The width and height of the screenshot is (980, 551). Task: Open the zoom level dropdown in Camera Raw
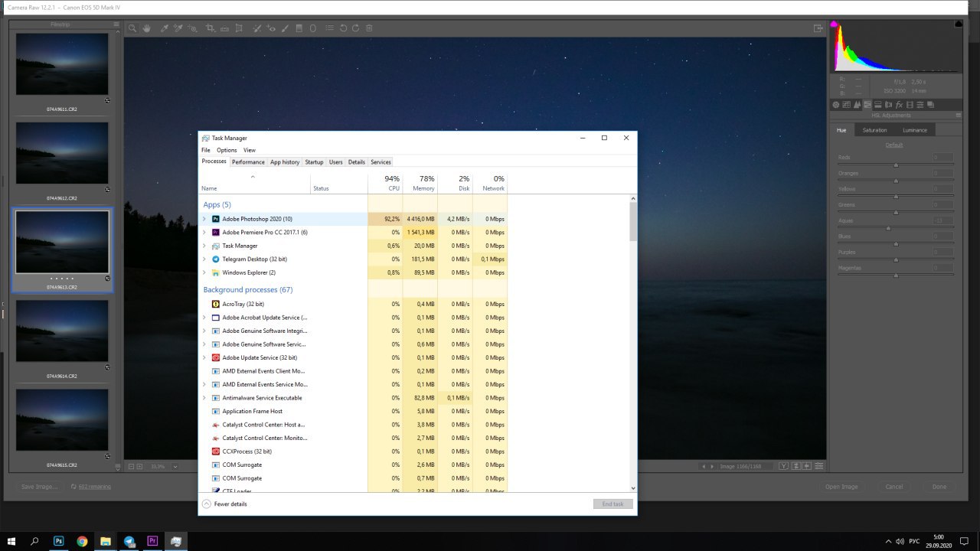point(175,466)
